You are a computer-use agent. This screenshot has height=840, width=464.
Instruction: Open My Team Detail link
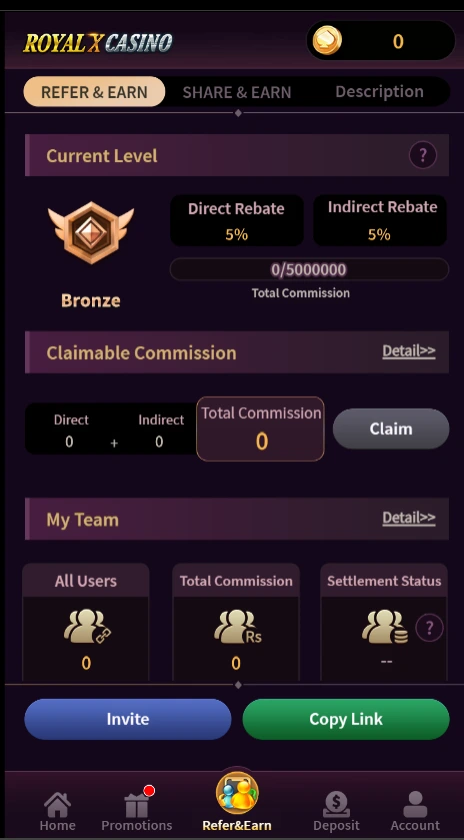click(409, 518)
